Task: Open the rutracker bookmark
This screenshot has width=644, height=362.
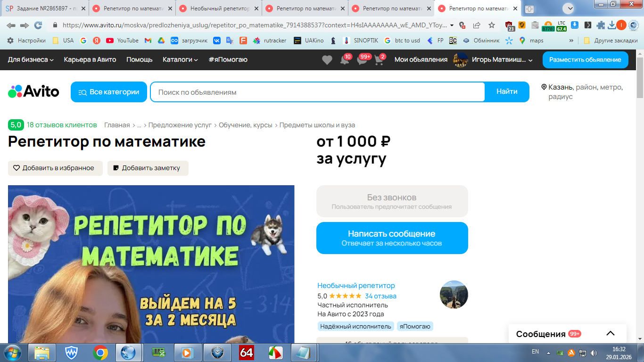Action: pyautogui.click(x=270, y=41)
